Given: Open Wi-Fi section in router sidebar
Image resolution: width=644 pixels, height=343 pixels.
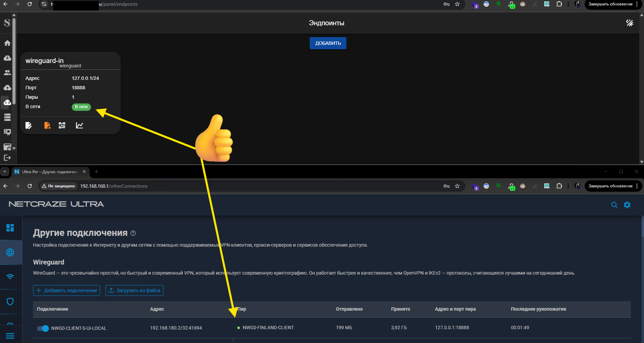Looking at the screenshot, I should pyautogui.click(x=10, y=277).
